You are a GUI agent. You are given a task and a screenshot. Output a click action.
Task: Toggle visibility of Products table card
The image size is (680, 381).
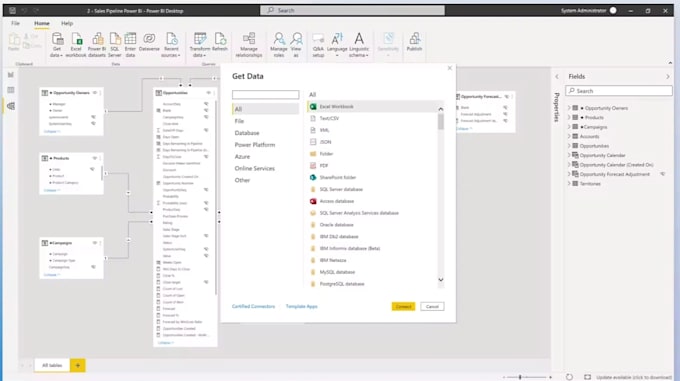point(95,158)
